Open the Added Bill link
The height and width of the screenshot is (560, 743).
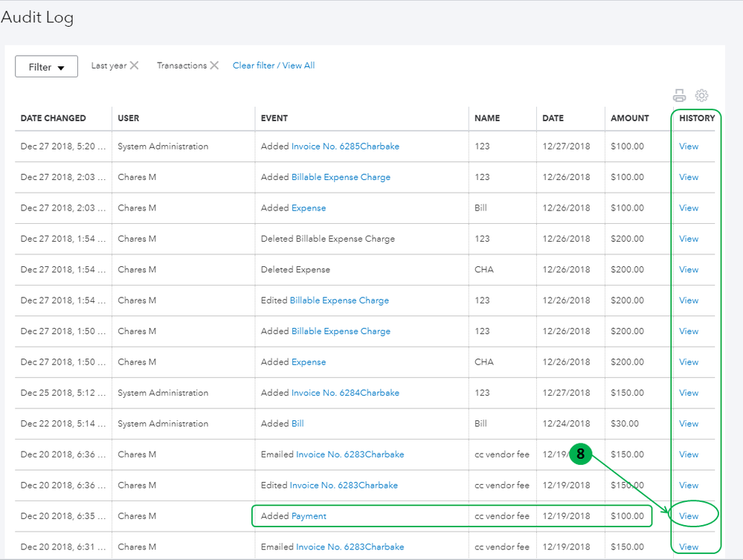point(297,424)
